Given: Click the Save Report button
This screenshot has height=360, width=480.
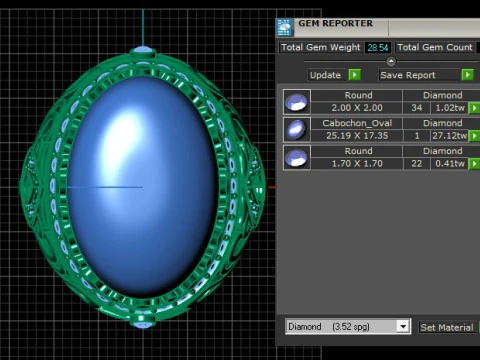Looking at the screenshot, I should (x=420, y=75).
